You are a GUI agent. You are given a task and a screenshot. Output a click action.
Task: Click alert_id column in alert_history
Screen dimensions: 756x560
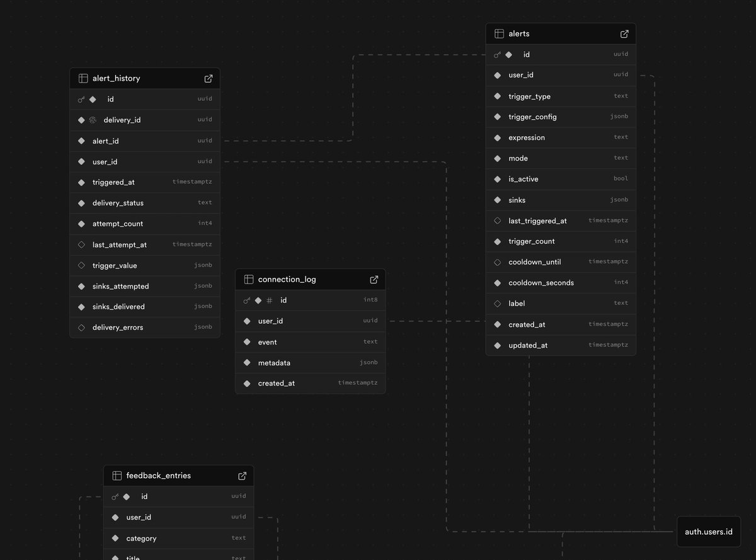click(106, 141)
